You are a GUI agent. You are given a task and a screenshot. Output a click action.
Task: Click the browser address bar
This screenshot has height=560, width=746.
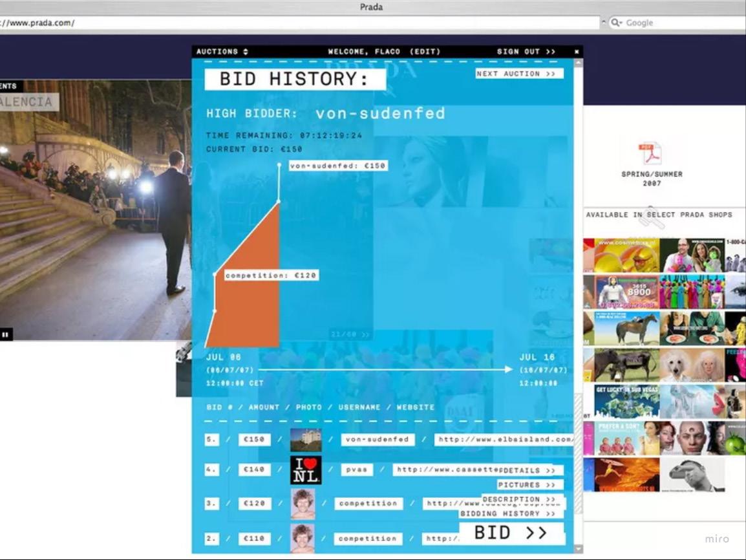[x=300, y=23]
